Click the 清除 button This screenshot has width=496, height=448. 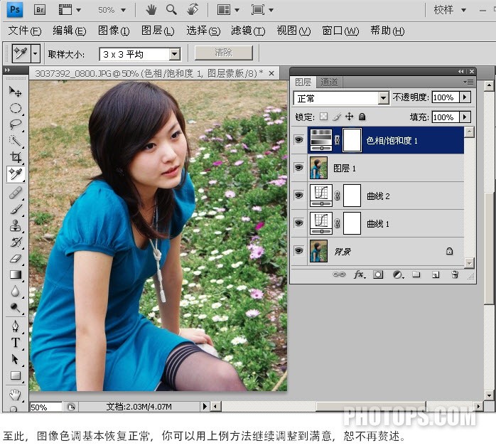coord(224,53)
